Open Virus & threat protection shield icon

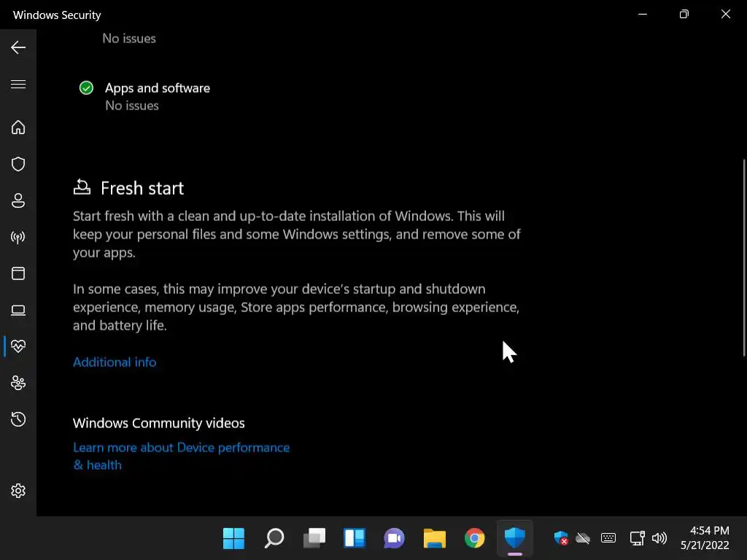18,164
